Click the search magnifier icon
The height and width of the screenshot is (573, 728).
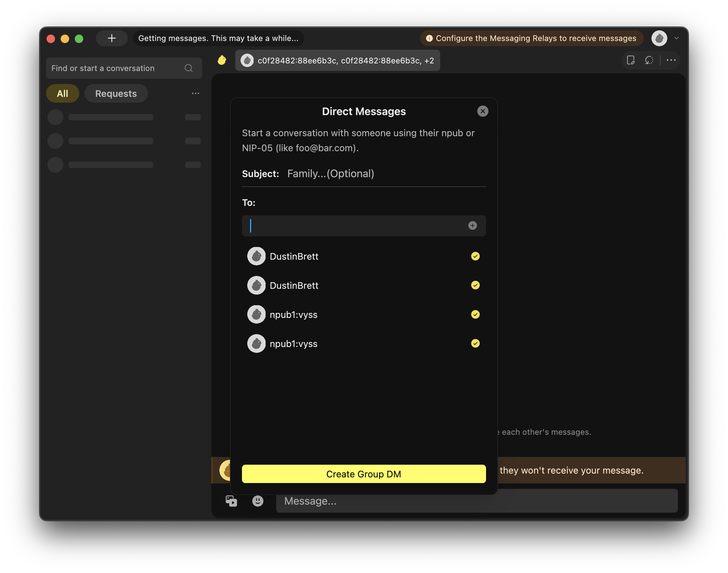pyautogui.click(x=189, y=68)
